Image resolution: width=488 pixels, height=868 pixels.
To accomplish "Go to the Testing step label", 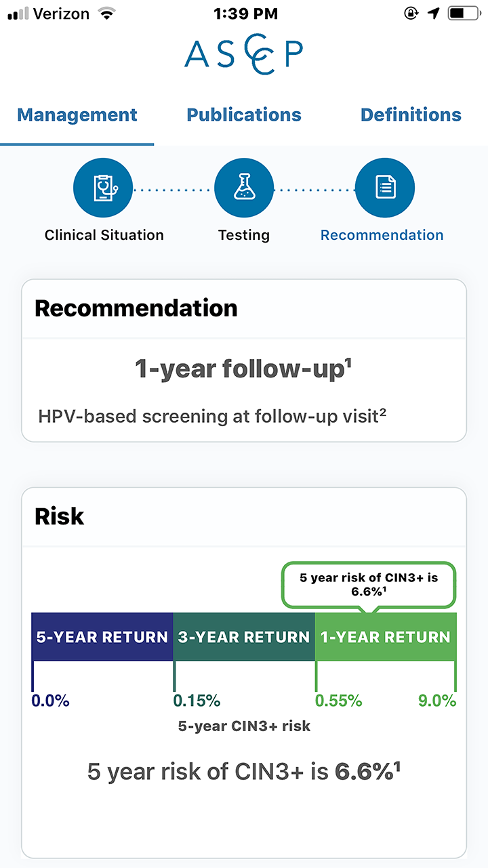I will point(244,235).
